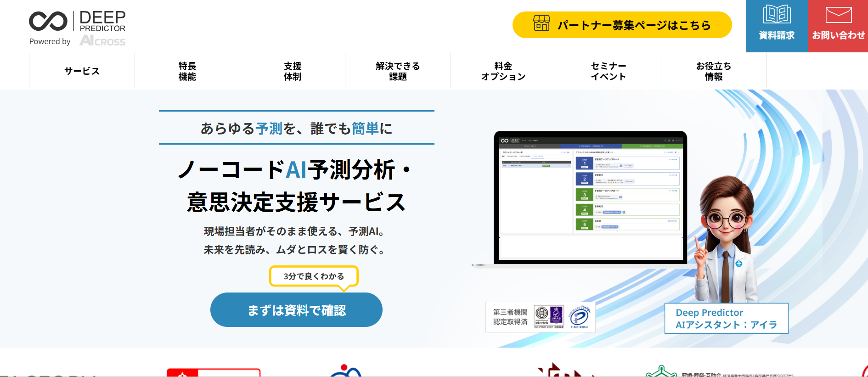Click the AI CROSS logo

coord(102,41)
